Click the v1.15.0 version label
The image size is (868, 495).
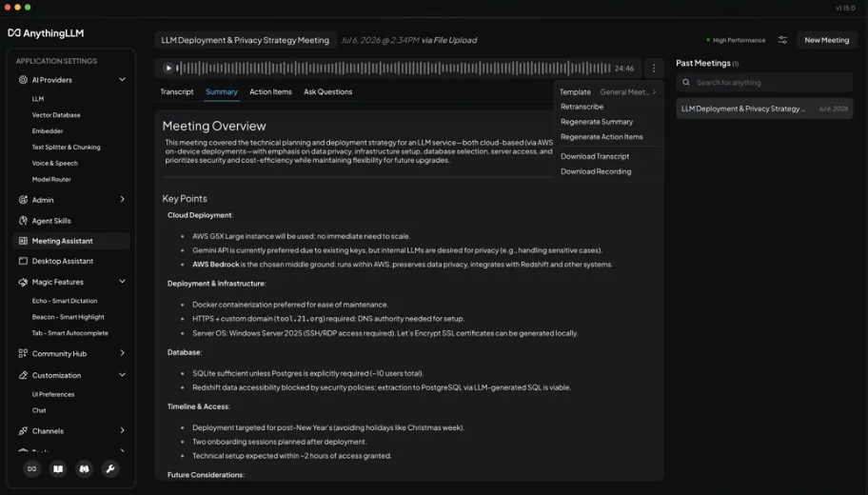click(x=845, y=8)
